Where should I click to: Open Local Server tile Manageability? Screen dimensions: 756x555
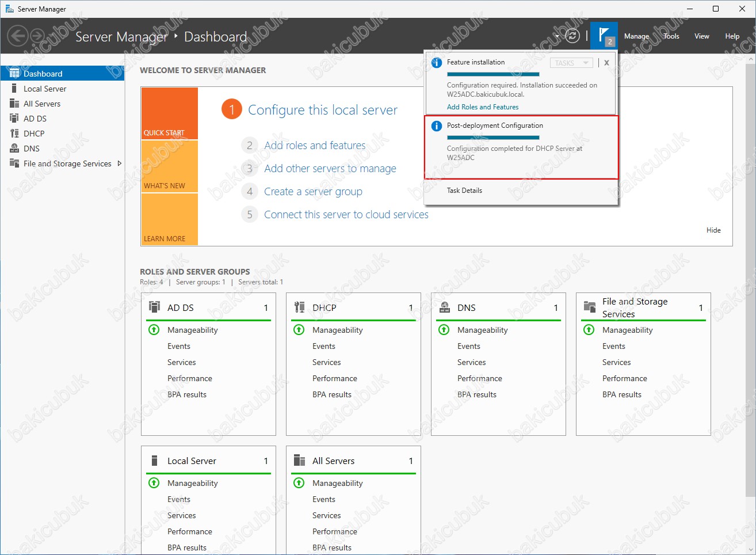193,483
